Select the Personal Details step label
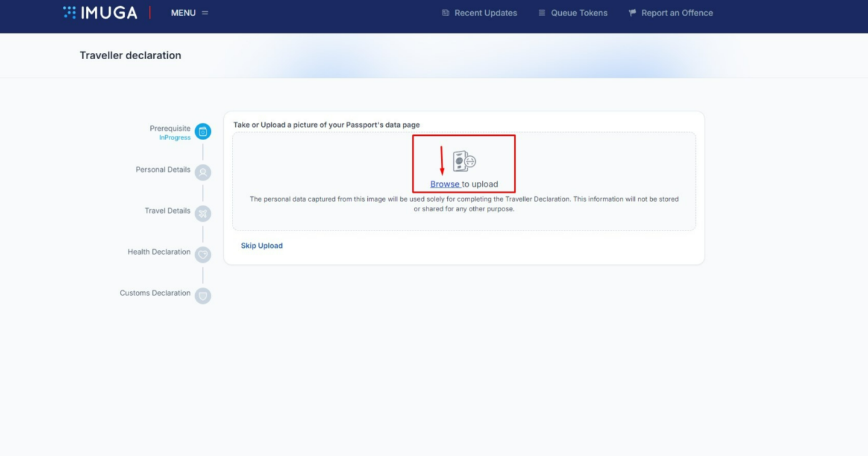 point(163,169)
